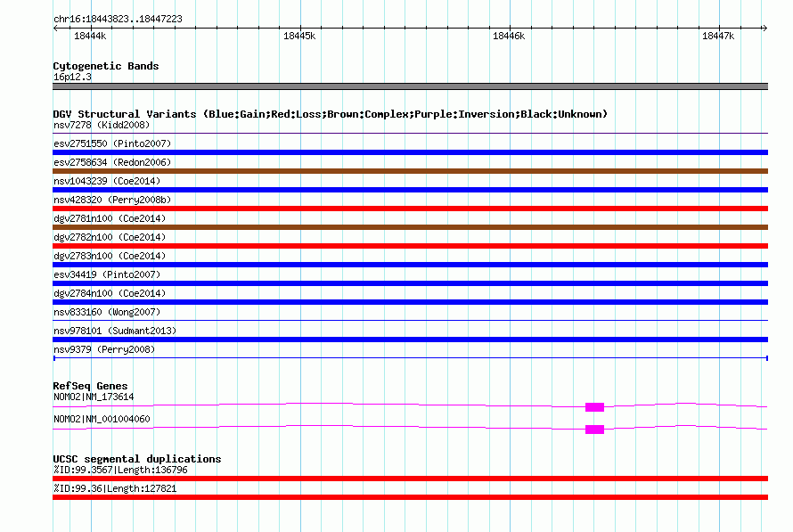This screenshot has width=793, height=532.
Task: Open duplication label %ID:99.36|Length:127821
Action: pos(115,488)
